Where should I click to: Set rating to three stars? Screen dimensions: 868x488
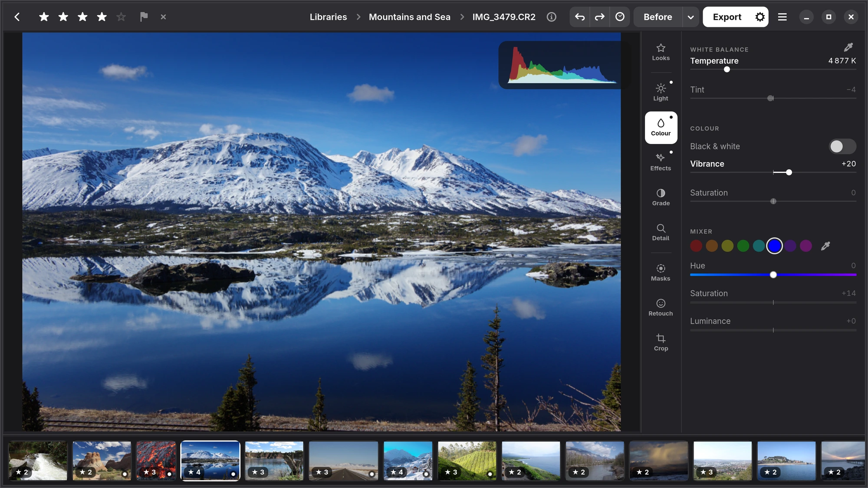[x=82, y=17]
